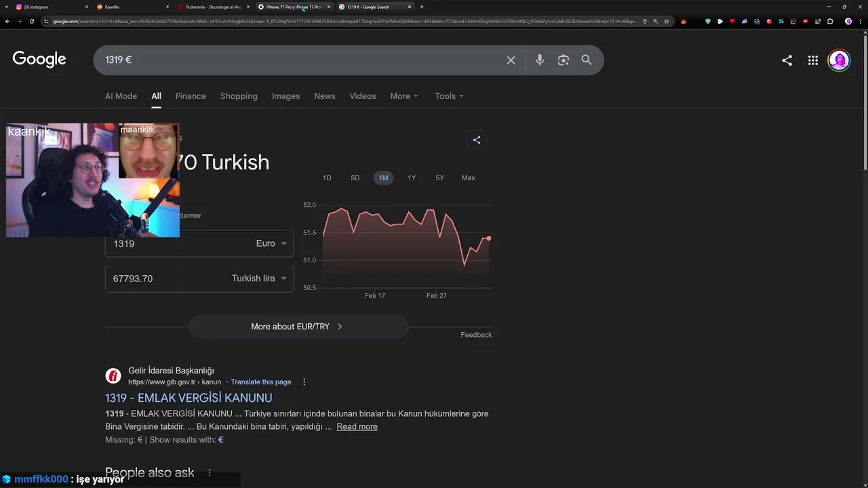Viewport: 868px width, 488px height.
Task: Switch to the iPhone 17 Pro browser tab
Action: click(x=294, y=7)
